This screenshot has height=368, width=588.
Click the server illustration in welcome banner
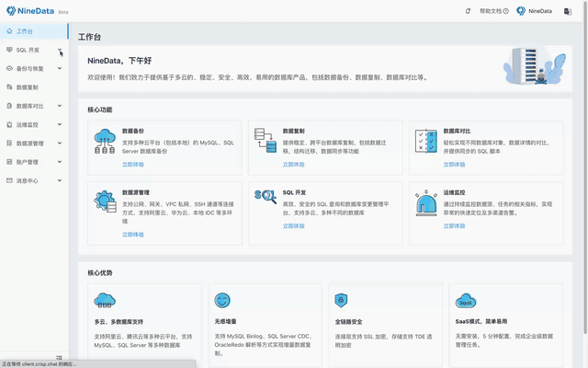535,65
